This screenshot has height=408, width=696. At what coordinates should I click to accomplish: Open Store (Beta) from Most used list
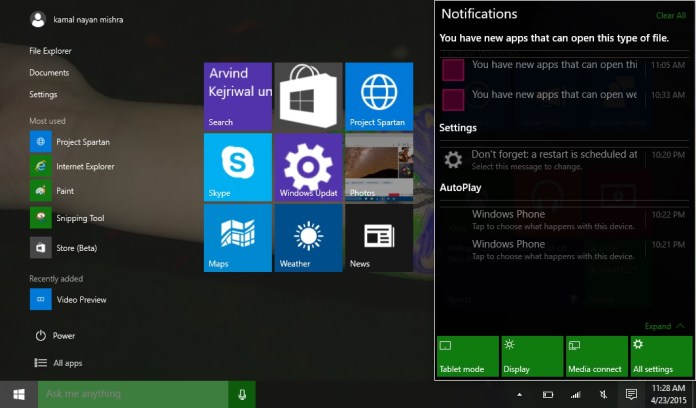click(x=64, y=248)
